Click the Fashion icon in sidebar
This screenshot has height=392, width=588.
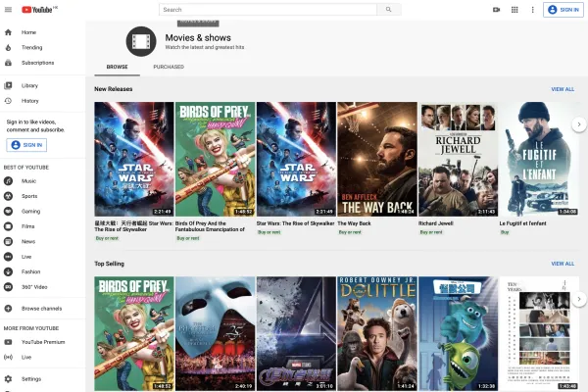(8, 271)
